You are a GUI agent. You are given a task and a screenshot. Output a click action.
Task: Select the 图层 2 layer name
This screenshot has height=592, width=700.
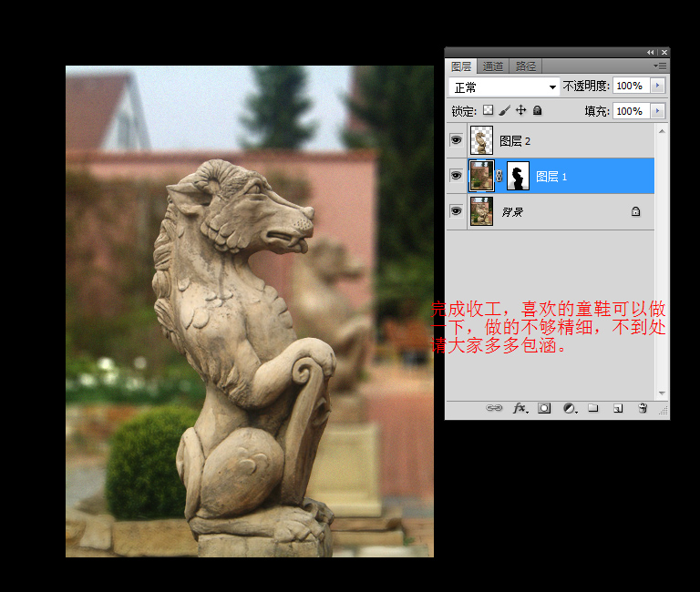pyautogui.click(x=515, y=141)
